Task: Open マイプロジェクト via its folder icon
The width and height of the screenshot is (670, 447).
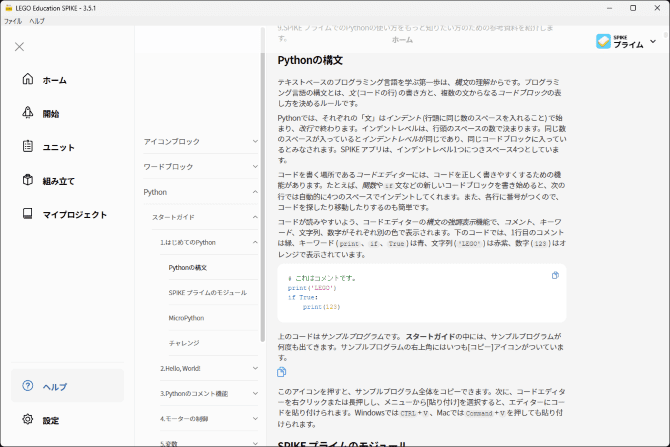Action: pyautogui.click(x=27, y=214)
